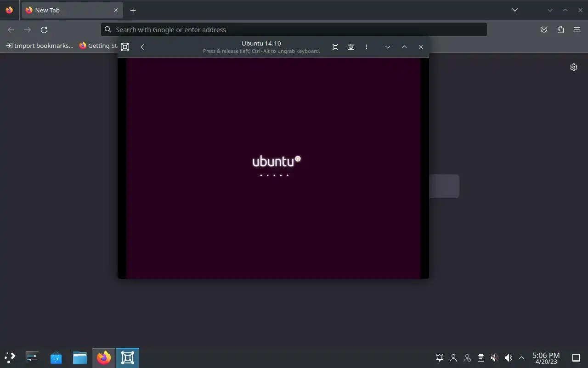This screenshot has width=588, height=368.
Task: Open the clock showing 5:06 PM
Action: coord(546,358)
